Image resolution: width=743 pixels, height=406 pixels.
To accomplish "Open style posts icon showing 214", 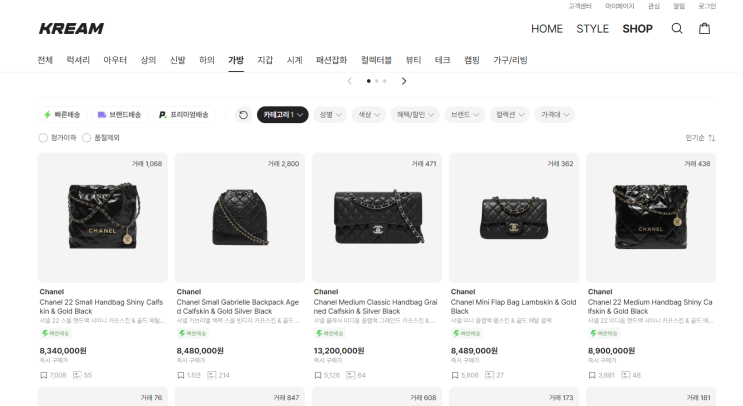I will (211, 375).
